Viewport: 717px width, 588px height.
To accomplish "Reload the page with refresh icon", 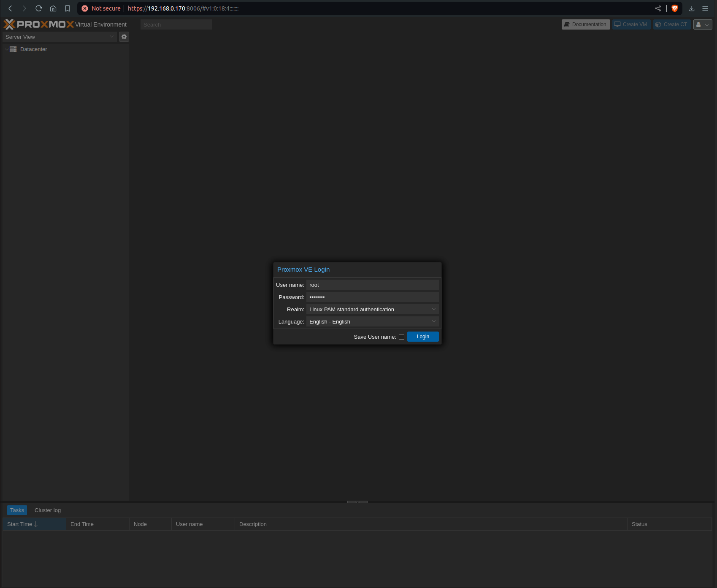I will click(39, 8).
